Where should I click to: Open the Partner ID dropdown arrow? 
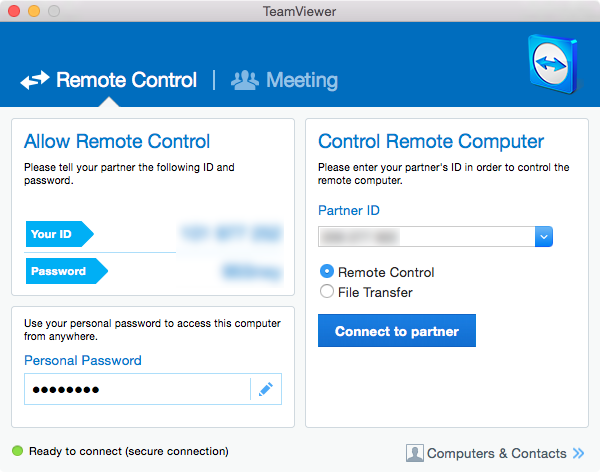(544, 237)
